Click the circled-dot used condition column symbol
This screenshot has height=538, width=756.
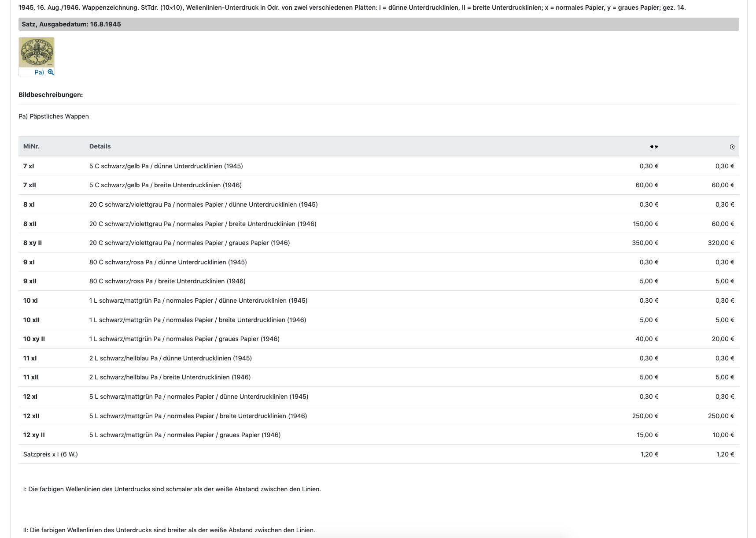(x=732, y=147)
